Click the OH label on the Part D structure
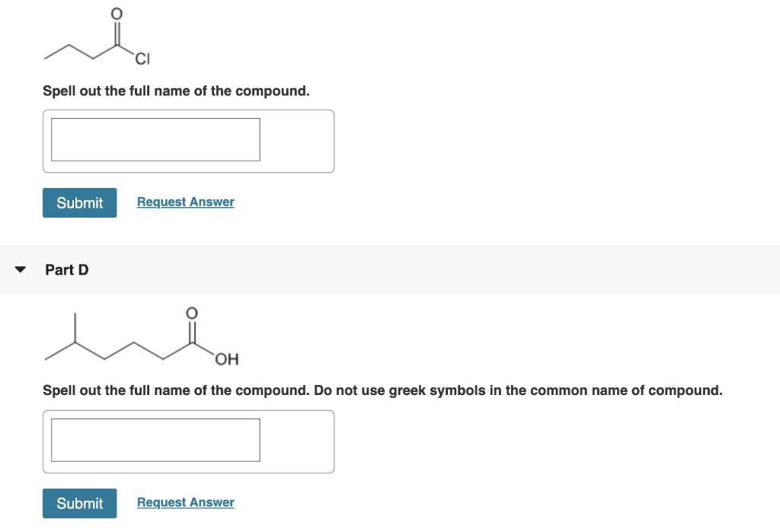Screen dimensions: 780x532 (227, 360)
